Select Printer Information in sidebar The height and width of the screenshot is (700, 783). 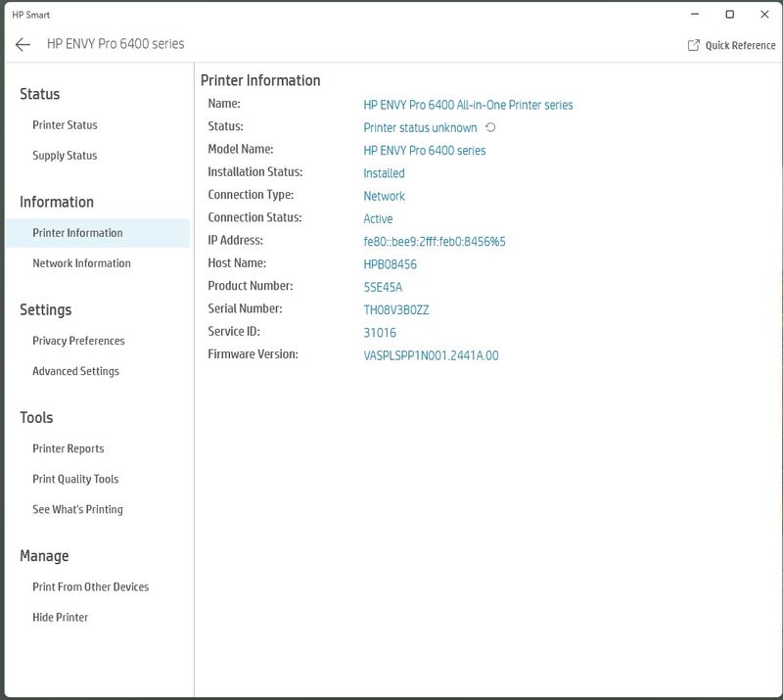click(x=98, y=233)
